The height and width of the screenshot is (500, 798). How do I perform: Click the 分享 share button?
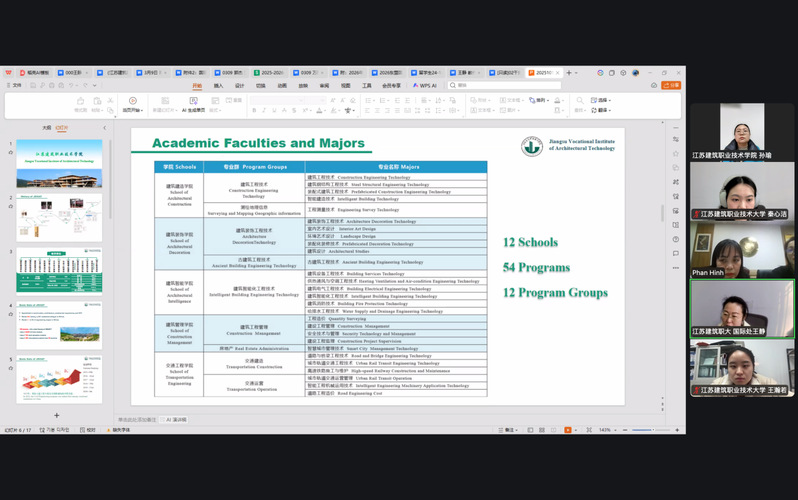tap(672, 86)
